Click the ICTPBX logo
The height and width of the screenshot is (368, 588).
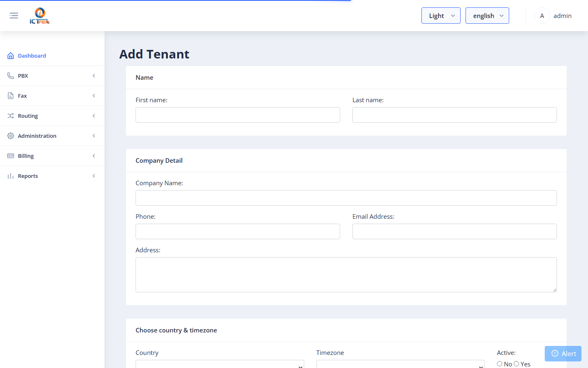tap(40, 16)
